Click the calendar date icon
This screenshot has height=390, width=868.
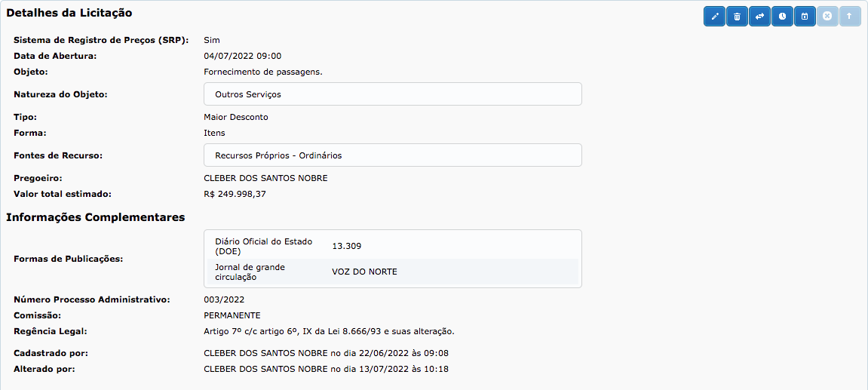pos(805,16)
